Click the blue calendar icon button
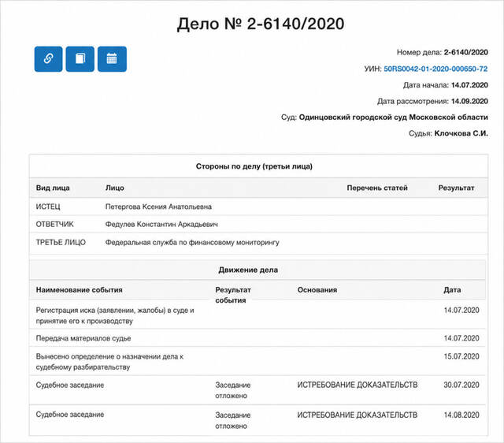 (112, 59)
